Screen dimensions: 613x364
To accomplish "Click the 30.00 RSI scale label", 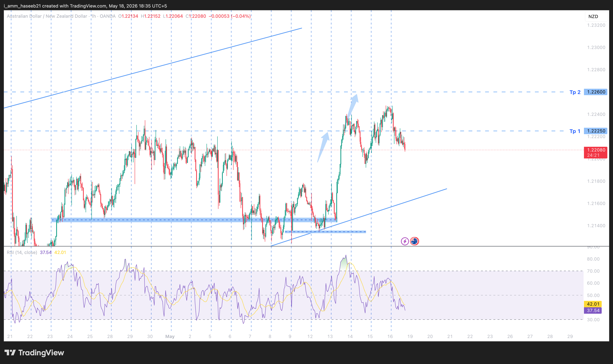I will point(593,320).
